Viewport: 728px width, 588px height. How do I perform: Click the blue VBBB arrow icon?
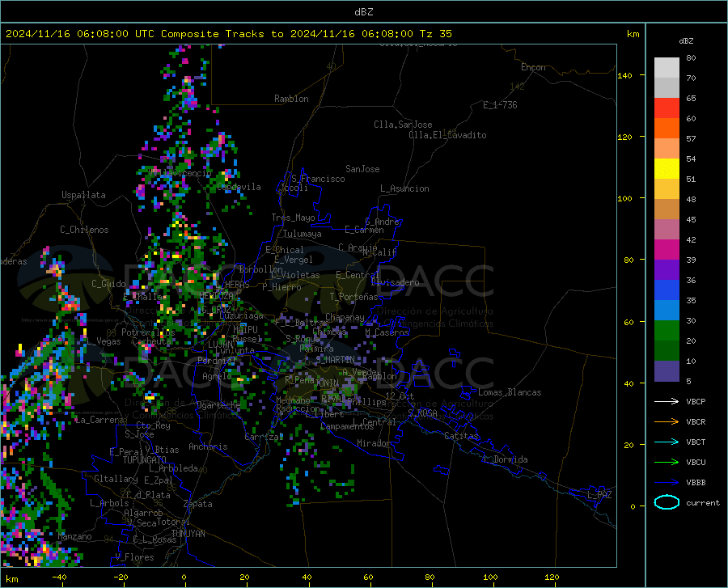tap(667, 483)
